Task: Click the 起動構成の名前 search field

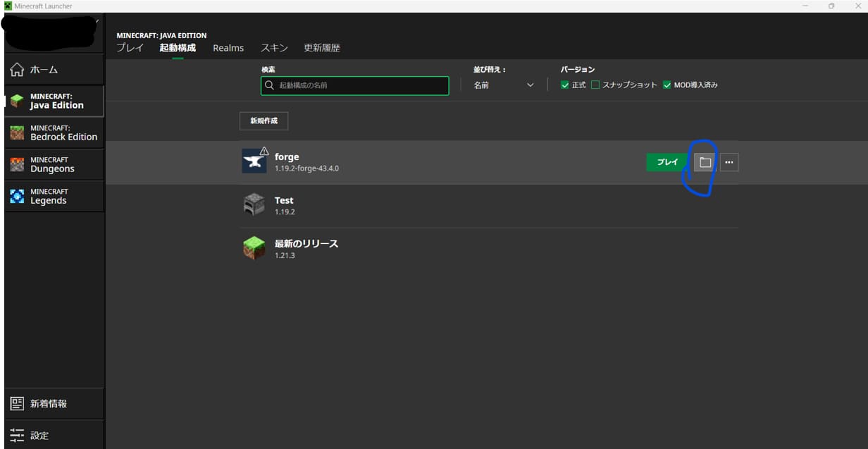Action: coord(359,85)
